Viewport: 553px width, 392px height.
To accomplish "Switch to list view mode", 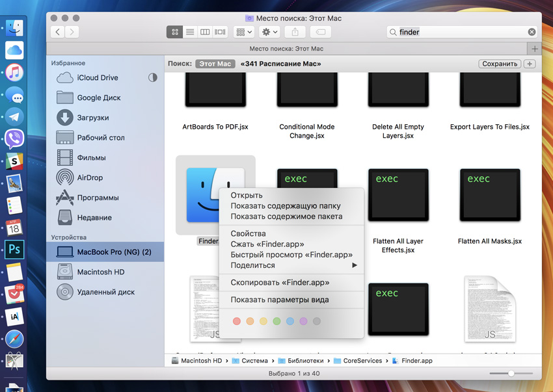I will click(x=190, y=32).
